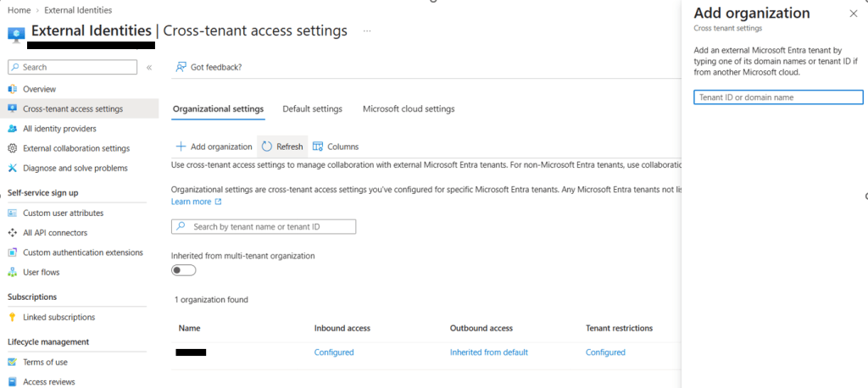Switch to the Organizational settings tab
Viewport: 868px width, 388px height.
click(218, 109)
